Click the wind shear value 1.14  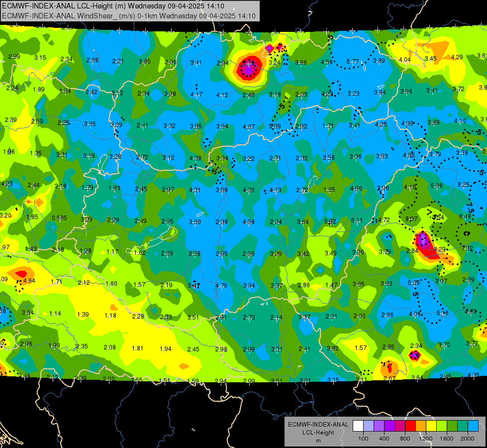(55, 314)
